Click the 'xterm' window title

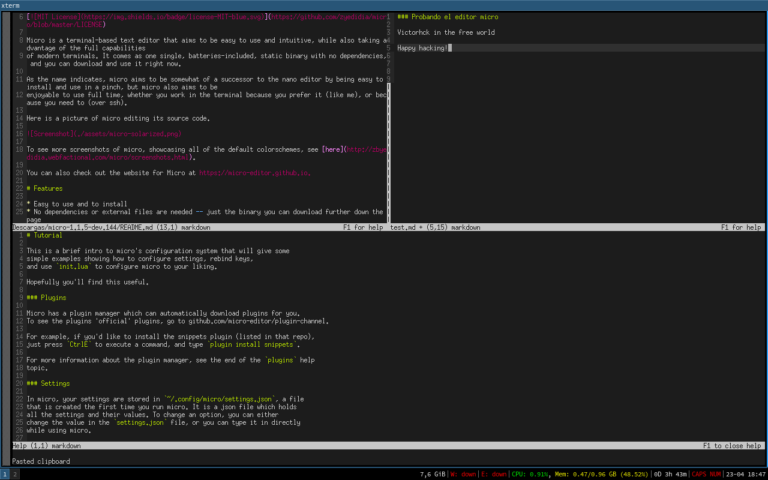(x=10, y=5)
